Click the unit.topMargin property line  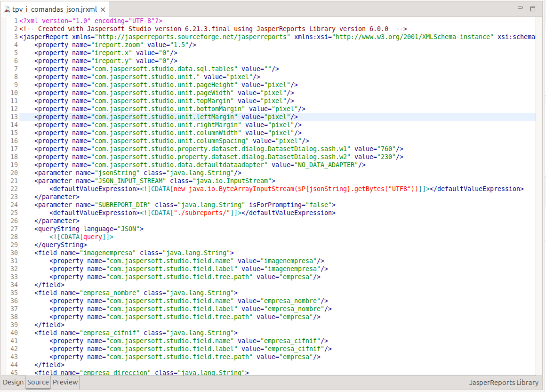click(164, 101)
